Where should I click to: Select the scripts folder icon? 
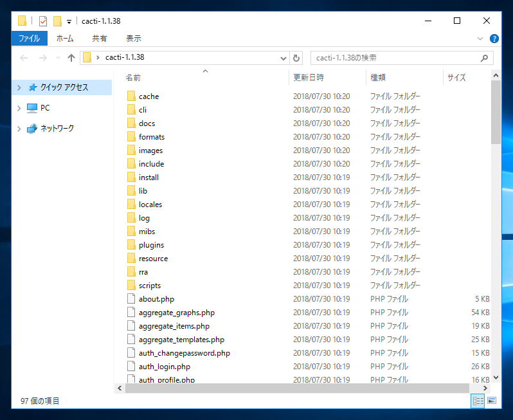tap(131, 286)
